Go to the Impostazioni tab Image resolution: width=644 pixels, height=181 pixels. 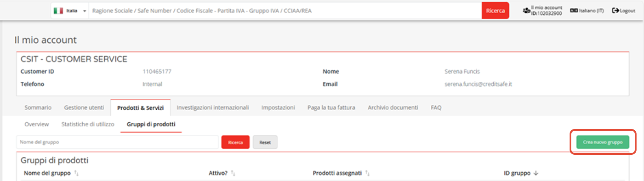click(278, 108)
